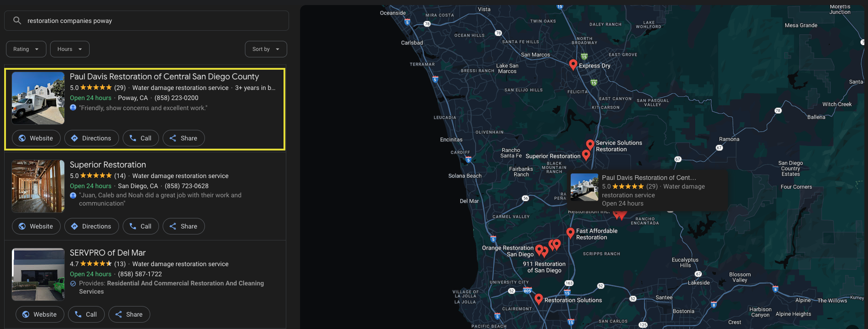The width and height of the screenshot is (868, 329).
Task: Click the SERVPRO phone number (858) 587-1722
Action: tap(140, 274)
